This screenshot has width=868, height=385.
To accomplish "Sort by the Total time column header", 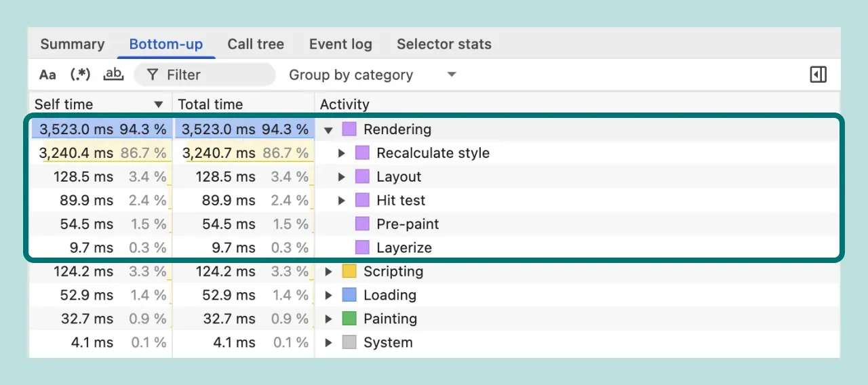I will click(210, 104).
